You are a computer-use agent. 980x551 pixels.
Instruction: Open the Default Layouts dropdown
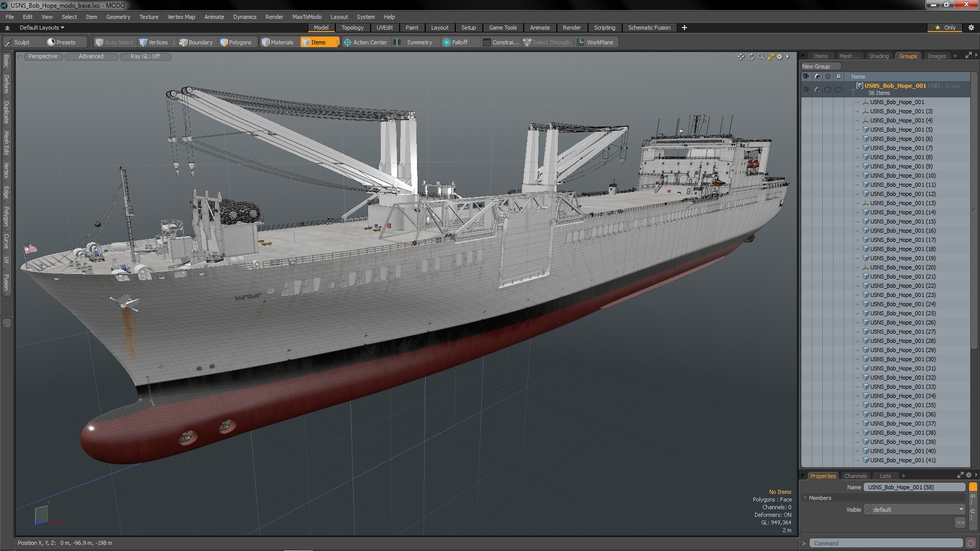point(42,28)
